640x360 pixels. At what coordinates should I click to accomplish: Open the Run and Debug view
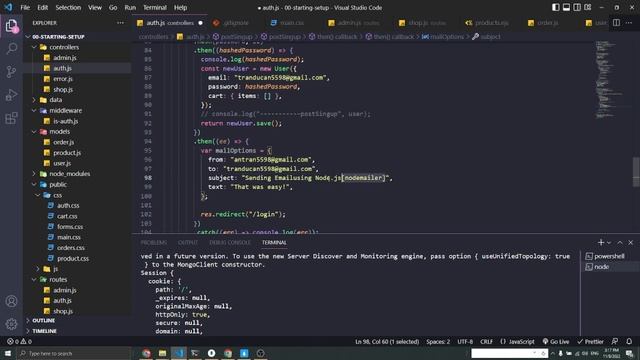point(11,95)
